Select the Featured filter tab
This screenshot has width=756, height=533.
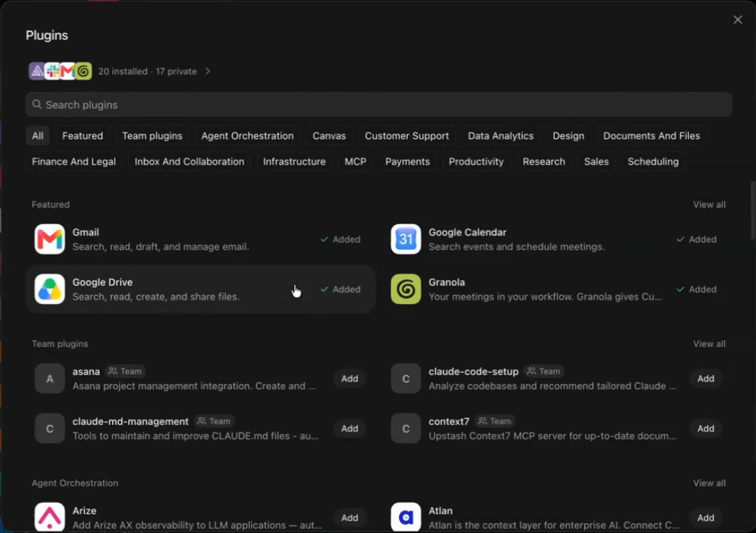82,136
